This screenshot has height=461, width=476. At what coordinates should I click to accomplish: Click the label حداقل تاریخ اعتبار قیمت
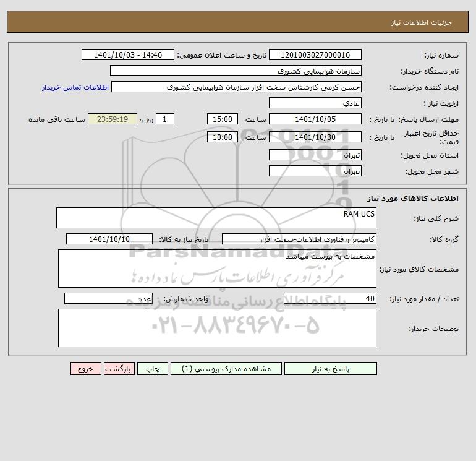[431, 137]
